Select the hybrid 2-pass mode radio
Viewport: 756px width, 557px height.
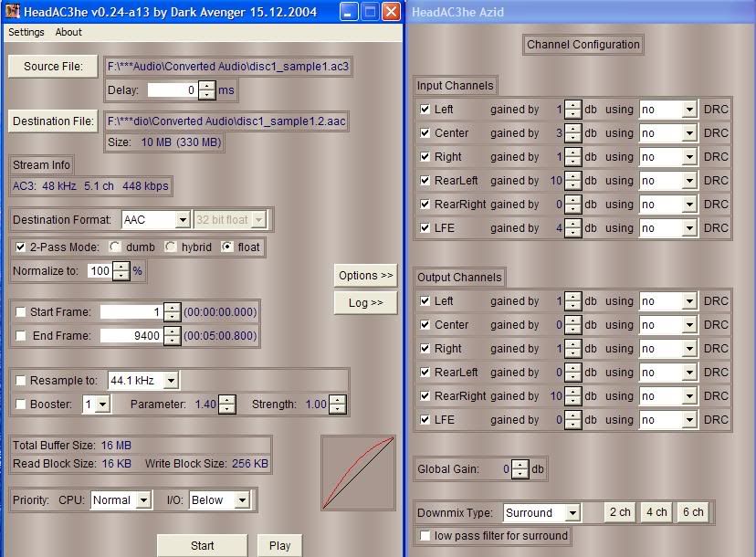(x=170, y=247)
